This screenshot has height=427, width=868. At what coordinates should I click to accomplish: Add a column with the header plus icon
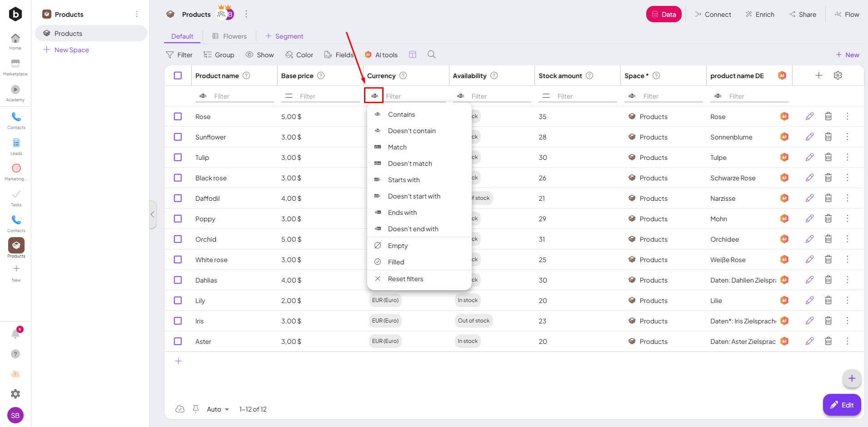click(818, 75)
